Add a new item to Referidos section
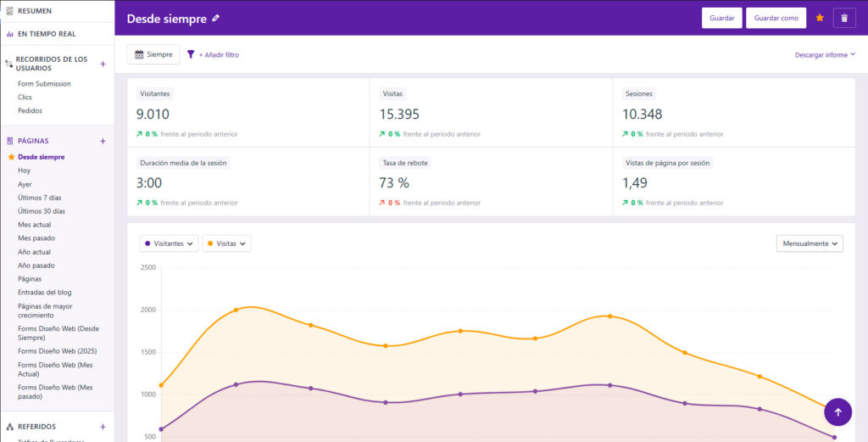Screen dimensions: 868x442 [103, 427]
